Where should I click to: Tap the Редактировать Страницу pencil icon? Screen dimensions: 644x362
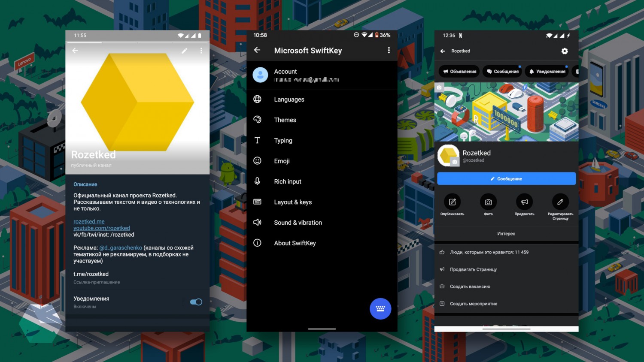(560, 202)
